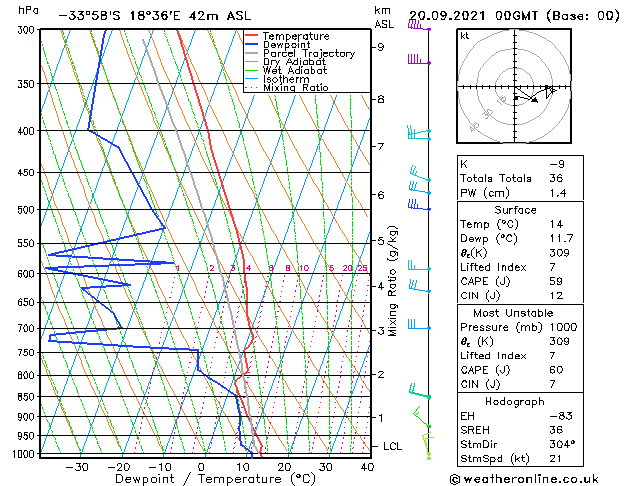The height and width of the screenshot is (486, 629).
Task: Click the station coordinates title text
Action: tap(155, 16)
